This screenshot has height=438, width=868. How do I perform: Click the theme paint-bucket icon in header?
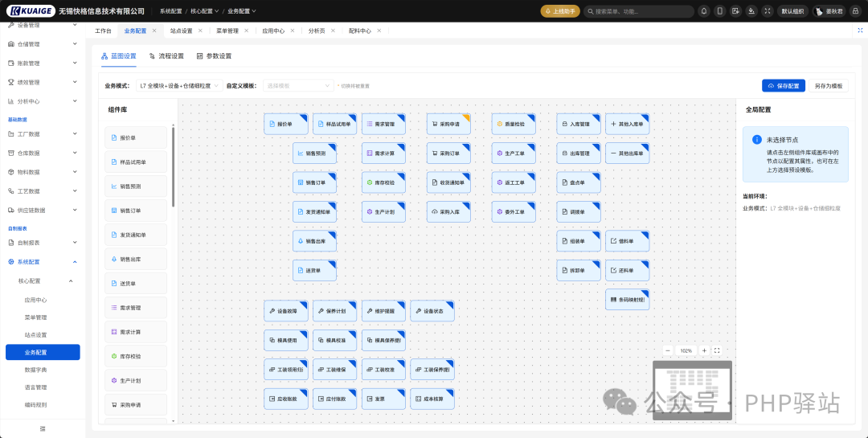point(751,11)
